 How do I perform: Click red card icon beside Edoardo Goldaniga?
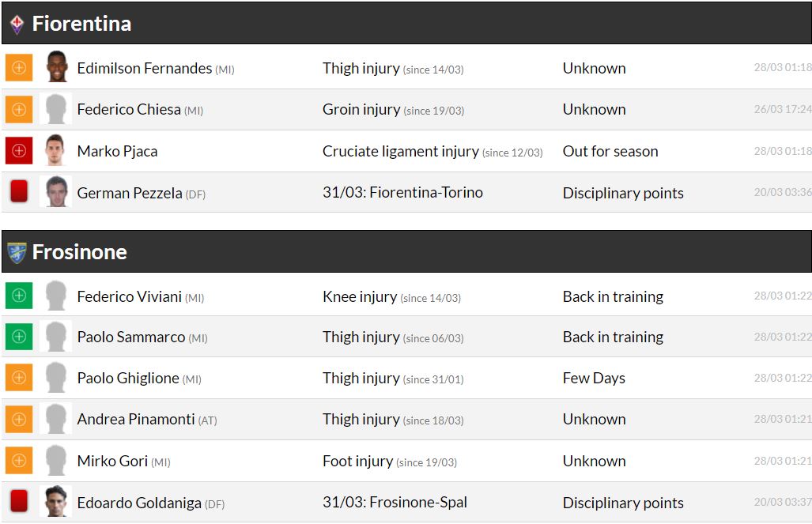click(x=19, y=502)
